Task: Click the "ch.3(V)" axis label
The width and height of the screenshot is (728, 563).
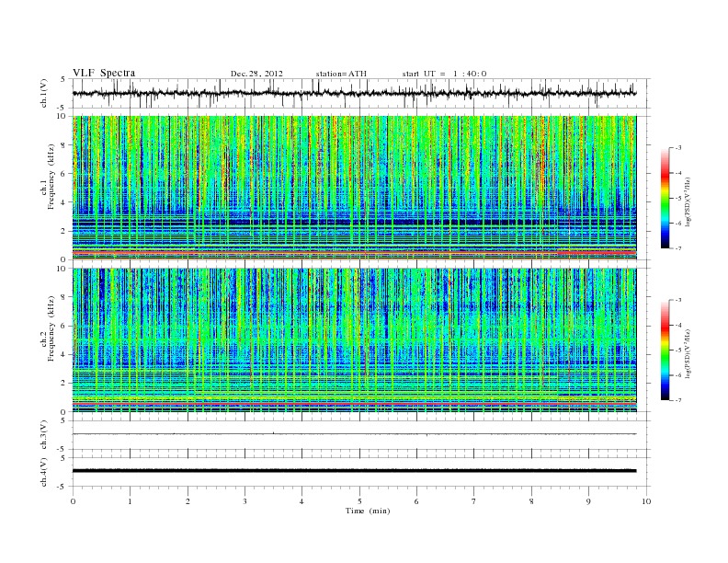Action: [44, 435]
